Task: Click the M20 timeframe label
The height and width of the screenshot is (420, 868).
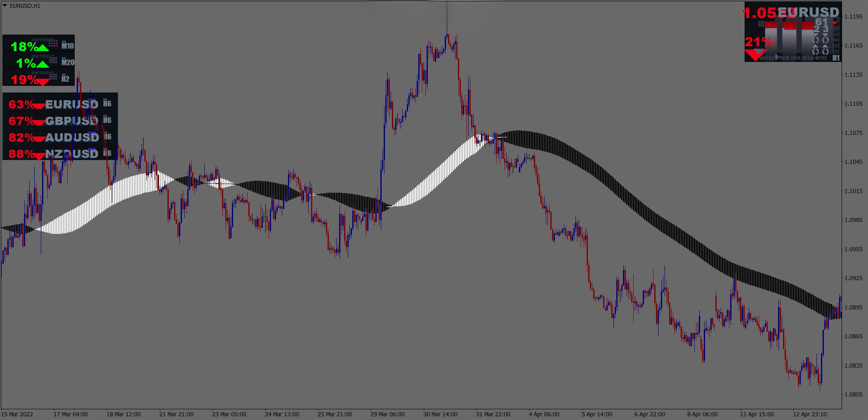Action: (x=68, y=62)
